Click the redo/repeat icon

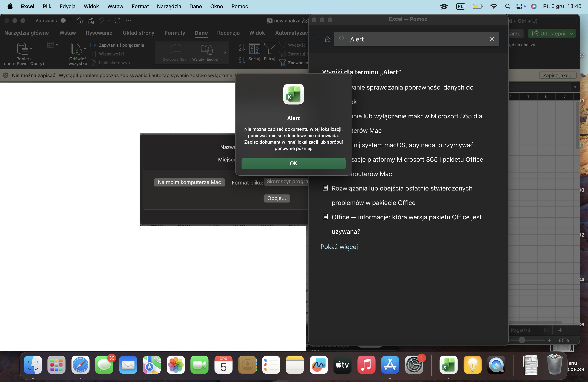coord(117,20)
